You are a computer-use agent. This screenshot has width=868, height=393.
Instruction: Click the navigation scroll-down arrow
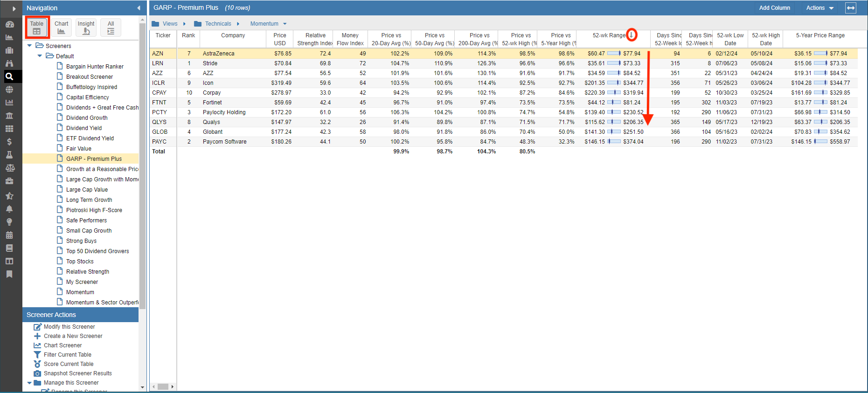tap(142, 387)
